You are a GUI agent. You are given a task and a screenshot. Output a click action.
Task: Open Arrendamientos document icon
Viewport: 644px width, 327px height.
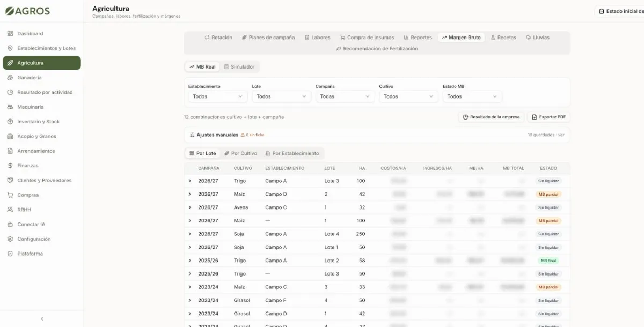pos(10,151)
